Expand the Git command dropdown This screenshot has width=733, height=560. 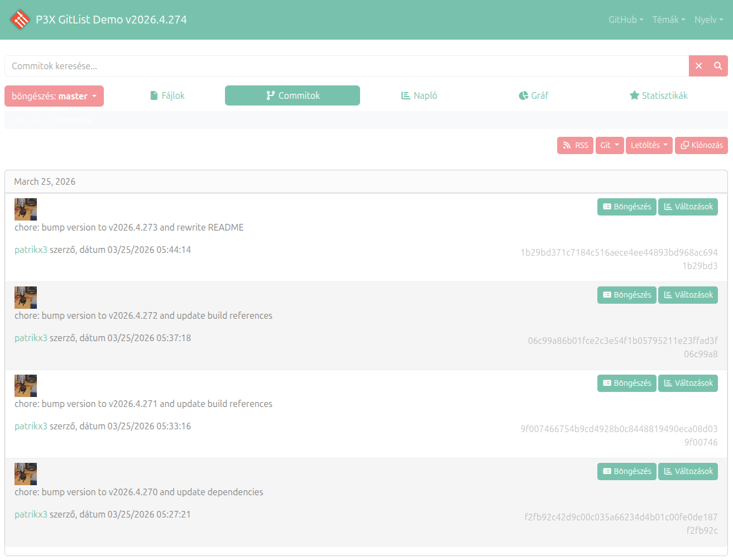[x=609, y=145]
